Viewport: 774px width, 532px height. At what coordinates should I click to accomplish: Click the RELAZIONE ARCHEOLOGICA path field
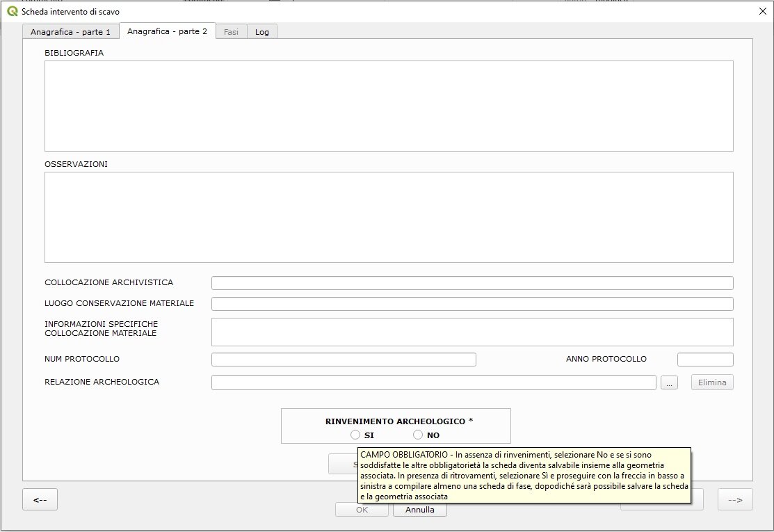point(433,382)
